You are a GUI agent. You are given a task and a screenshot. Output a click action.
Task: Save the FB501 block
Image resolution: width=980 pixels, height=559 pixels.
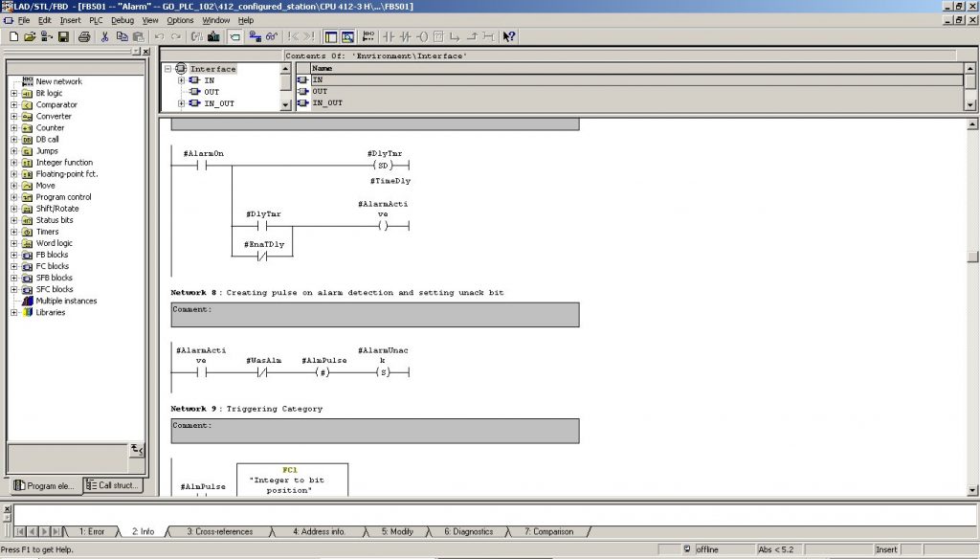[x=61, y=37]
